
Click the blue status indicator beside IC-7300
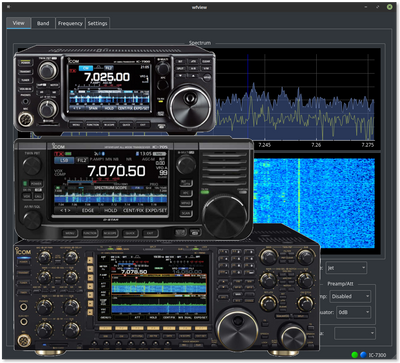pyautogui.click(x=363, y=355)
